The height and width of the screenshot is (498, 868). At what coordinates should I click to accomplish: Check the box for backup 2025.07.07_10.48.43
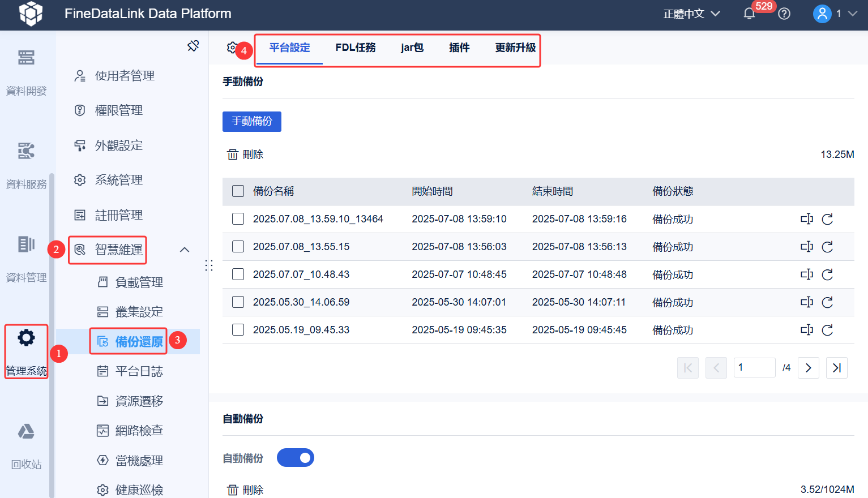click(x=238, y=274)
